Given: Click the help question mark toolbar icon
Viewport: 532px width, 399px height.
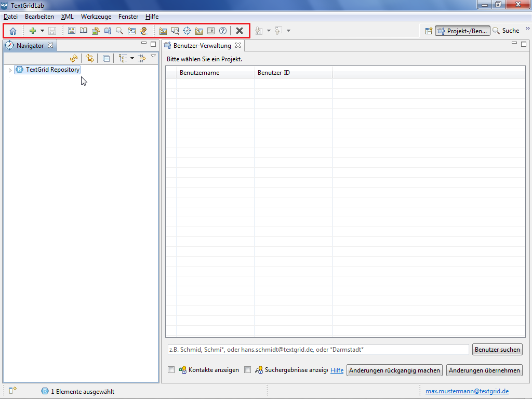Looking at the screenshot, I should pos(223,31).
